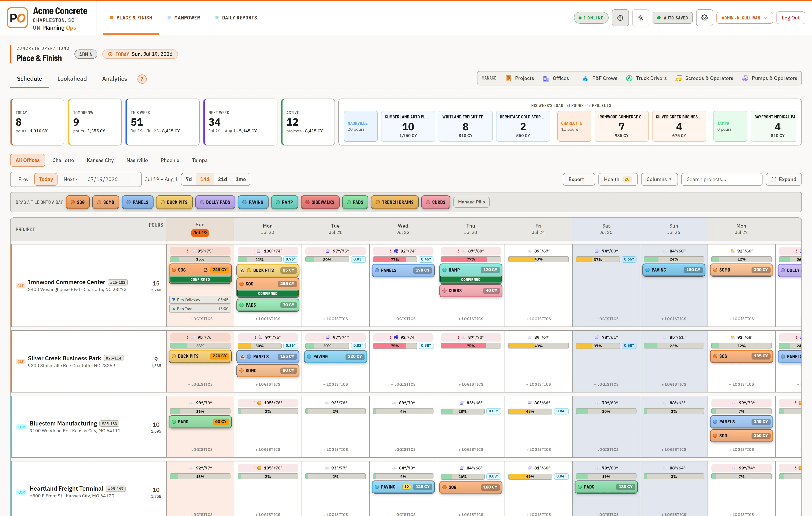The width and height of the screenshot is (812, 516).
Task: Select the SOG pour pill
Action: (78, 202)
